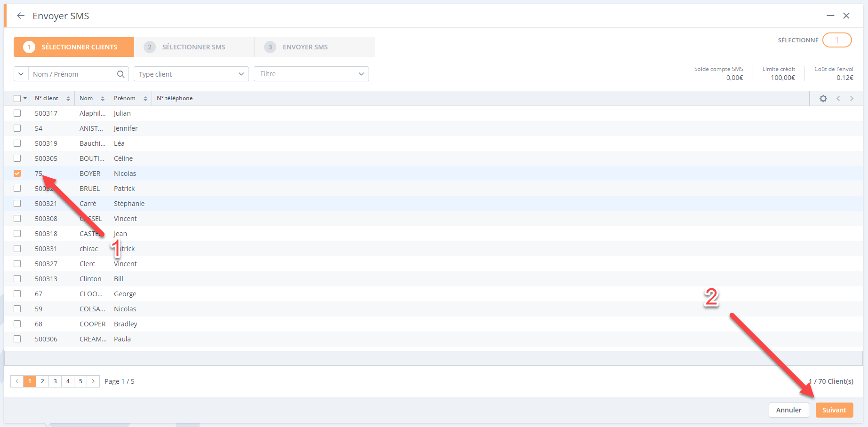The height and width of the screenshot is (427, 868).
Task: Open the Filtre dropdown
Action: pos(311,74)
